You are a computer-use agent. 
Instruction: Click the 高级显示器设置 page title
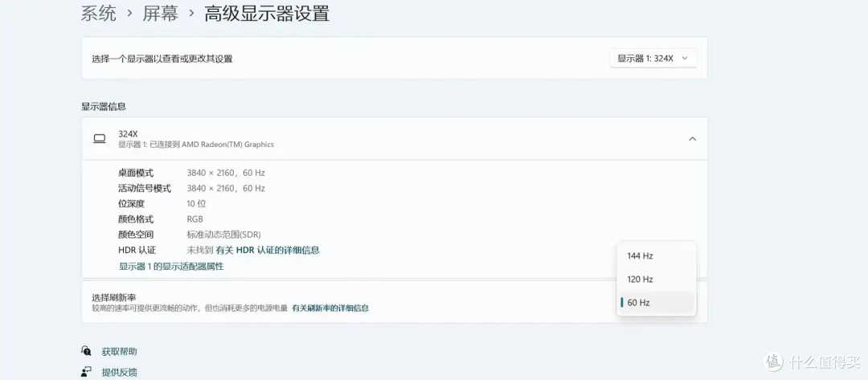267,14
